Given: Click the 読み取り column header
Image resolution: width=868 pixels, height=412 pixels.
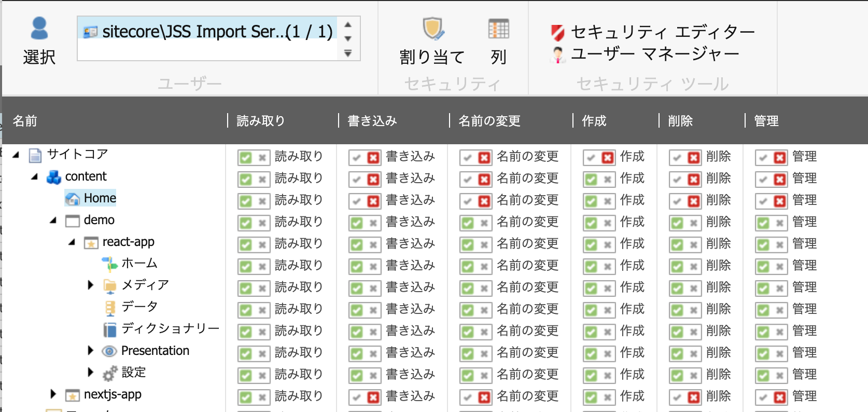Looking at the screenshot, I should click(261, 121).
